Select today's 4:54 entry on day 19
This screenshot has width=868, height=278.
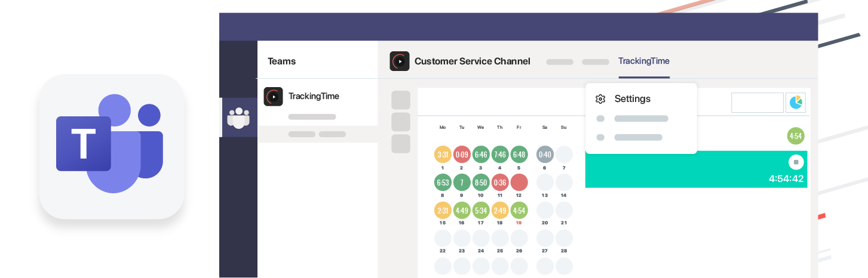[519, 210]
